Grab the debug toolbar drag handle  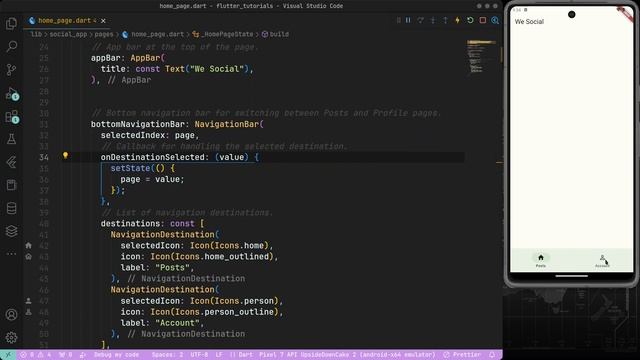tap(398, 20)
